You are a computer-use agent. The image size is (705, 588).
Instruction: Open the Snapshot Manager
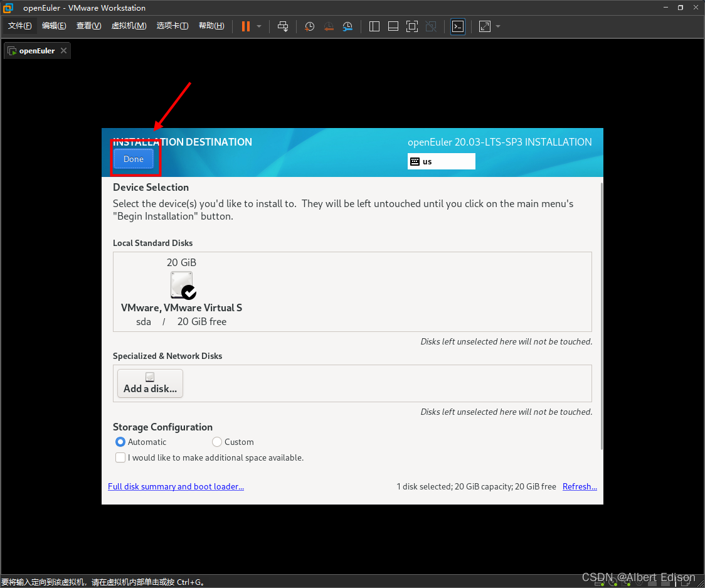[347, 26]
